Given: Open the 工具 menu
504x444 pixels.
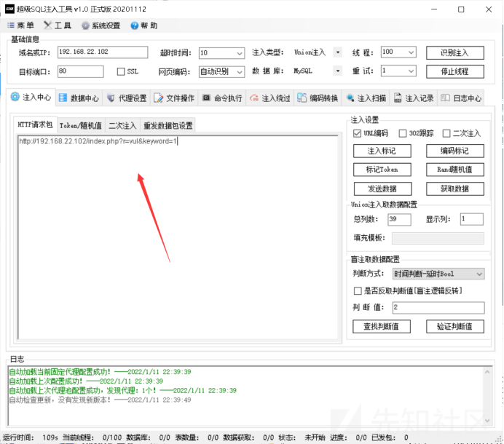Looking at the screenshot, I should click(58, 25).
